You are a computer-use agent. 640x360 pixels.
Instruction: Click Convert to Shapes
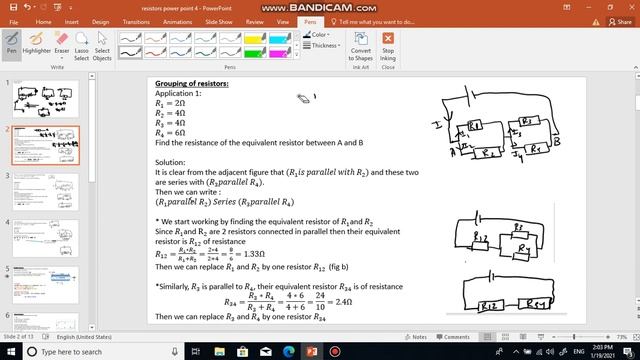coord(360,46)
